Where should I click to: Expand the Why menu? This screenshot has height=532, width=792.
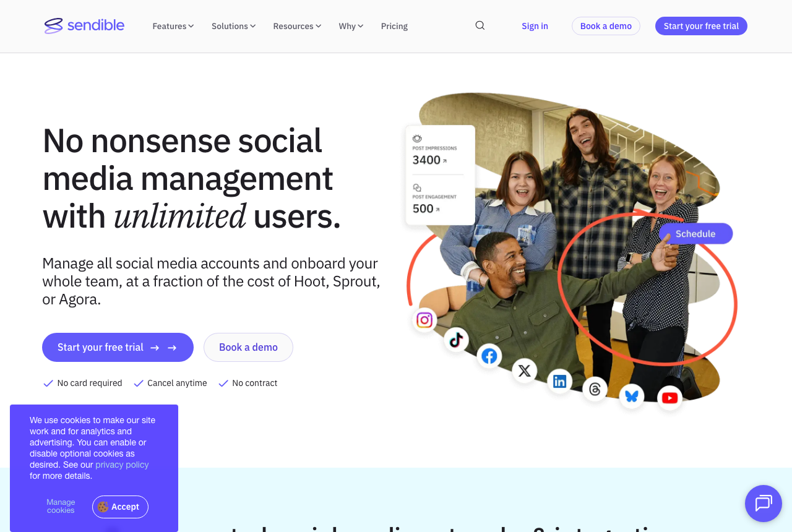pyautogui.click(x=351, y=26)
